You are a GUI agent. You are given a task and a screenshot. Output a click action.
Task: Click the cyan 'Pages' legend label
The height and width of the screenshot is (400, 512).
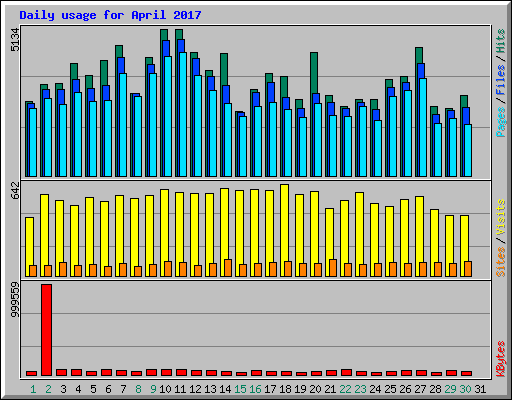point(501,122)
